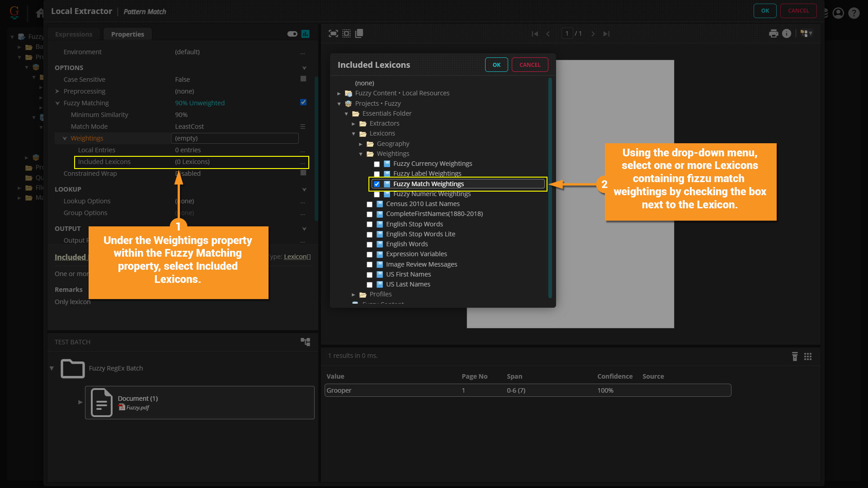Switch to the Expressions tab
This screenshot has width=868, height=488.
[x=74, y=34]
